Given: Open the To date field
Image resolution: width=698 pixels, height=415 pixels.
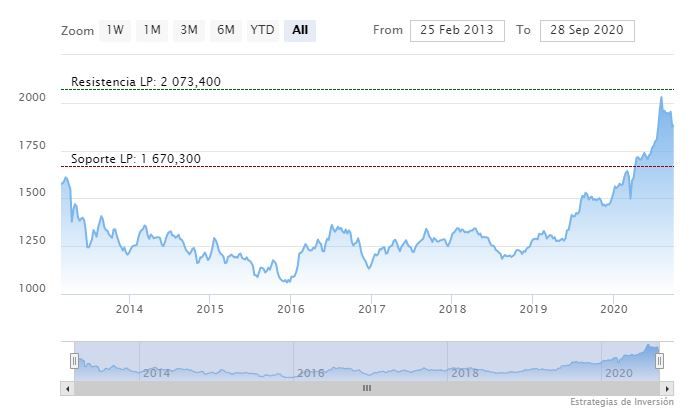Looking at the screenshot, I should [x=586, y=30].
